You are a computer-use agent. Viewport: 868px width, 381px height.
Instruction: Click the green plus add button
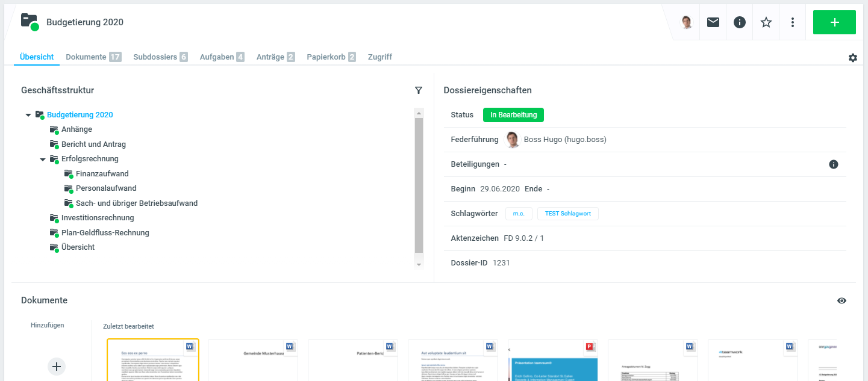pos(834,22)
